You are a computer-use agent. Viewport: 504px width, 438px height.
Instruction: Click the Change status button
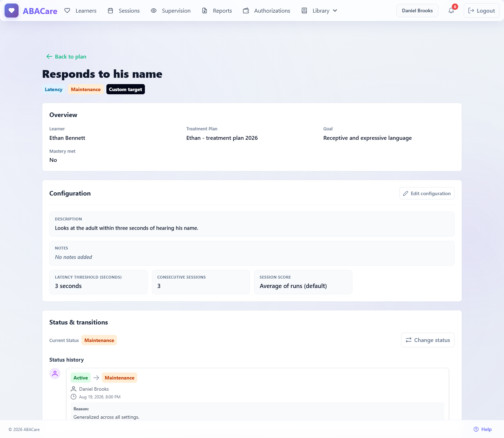pos(428,340)
